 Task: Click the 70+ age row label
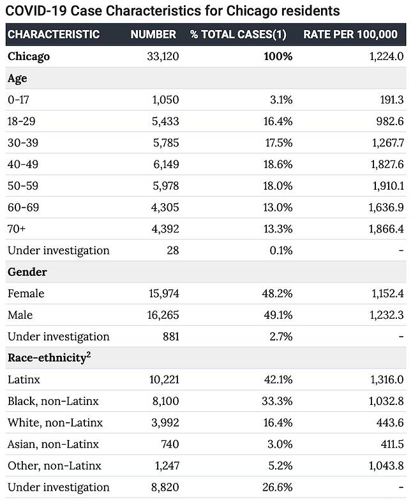(x=17, y=229)
